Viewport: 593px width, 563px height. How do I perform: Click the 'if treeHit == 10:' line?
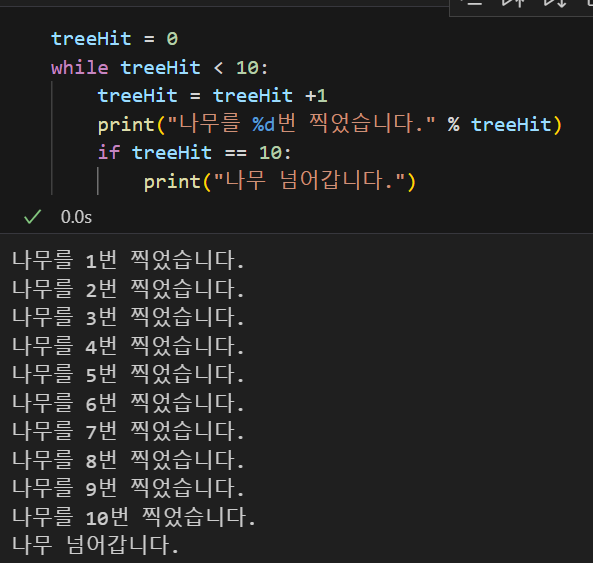(194, 153)
